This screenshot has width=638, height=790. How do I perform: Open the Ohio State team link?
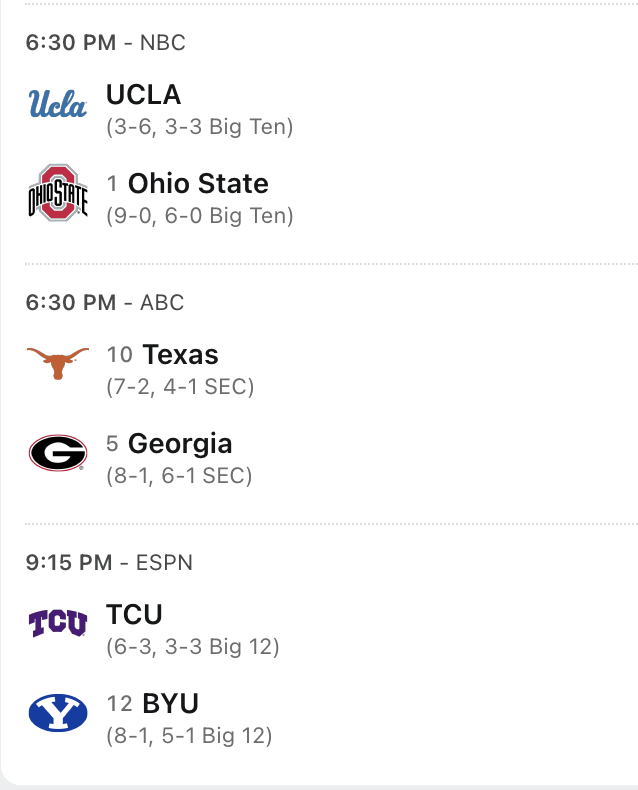point(198,184)
